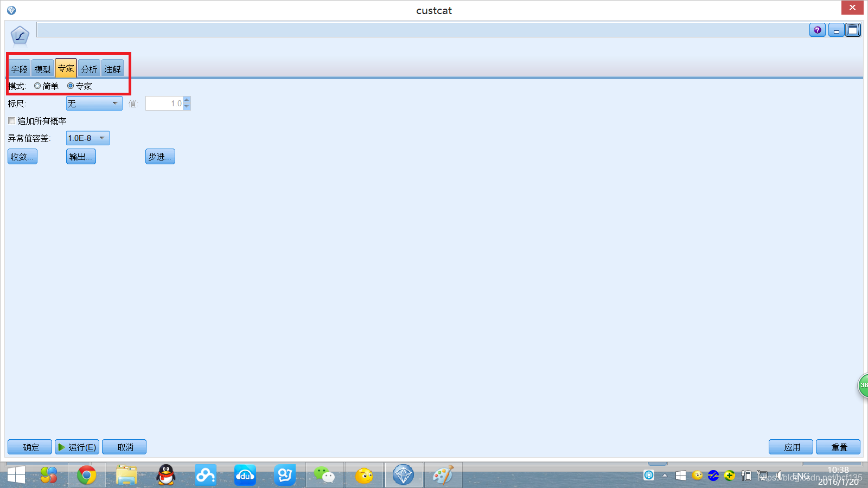
Task: Click the 运行(E) run button
Action: pyautogui.click(x=77, y=447)
